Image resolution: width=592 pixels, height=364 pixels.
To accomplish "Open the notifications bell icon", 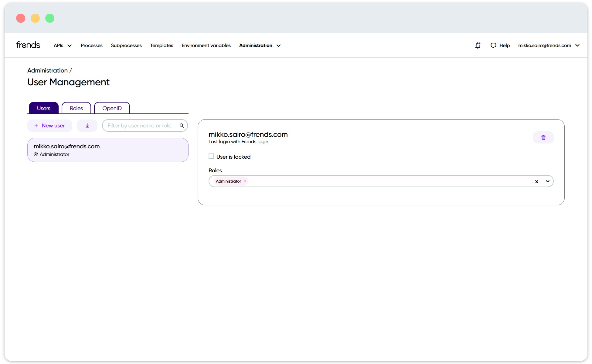I will [478, 45].
